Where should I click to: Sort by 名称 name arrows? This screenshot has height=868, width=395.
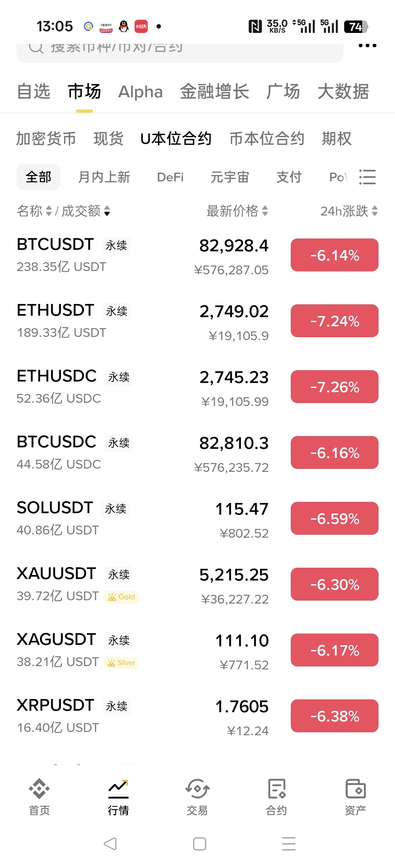(49, 211)
